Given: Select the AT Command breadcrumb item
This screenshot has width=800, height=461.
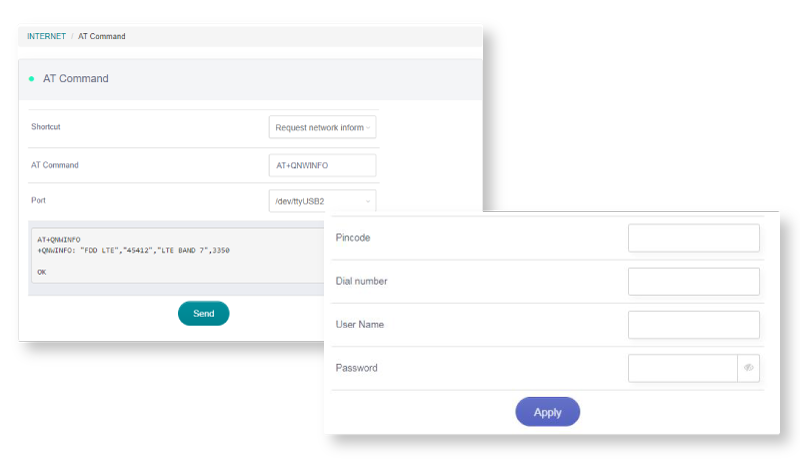Looking at the screenshot, I should 102,37.
